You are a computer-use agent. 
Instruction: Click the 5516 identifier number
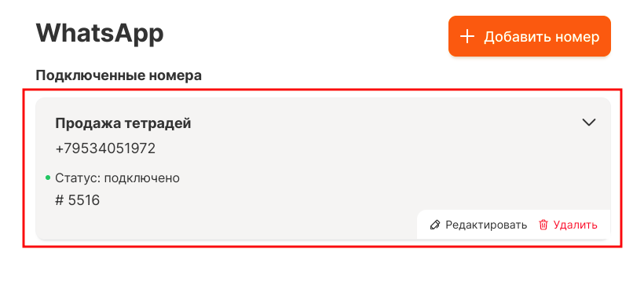[84, 200]
